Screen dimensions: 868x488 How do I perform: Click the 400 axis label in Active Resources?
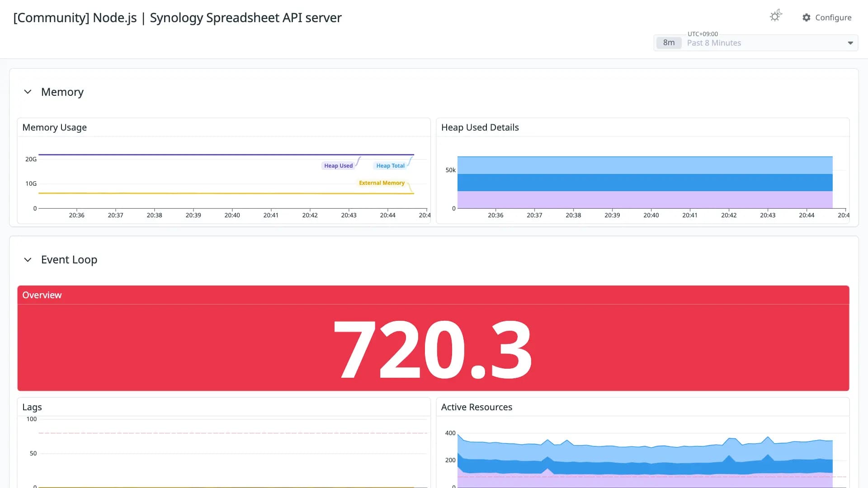coord(450,433)
